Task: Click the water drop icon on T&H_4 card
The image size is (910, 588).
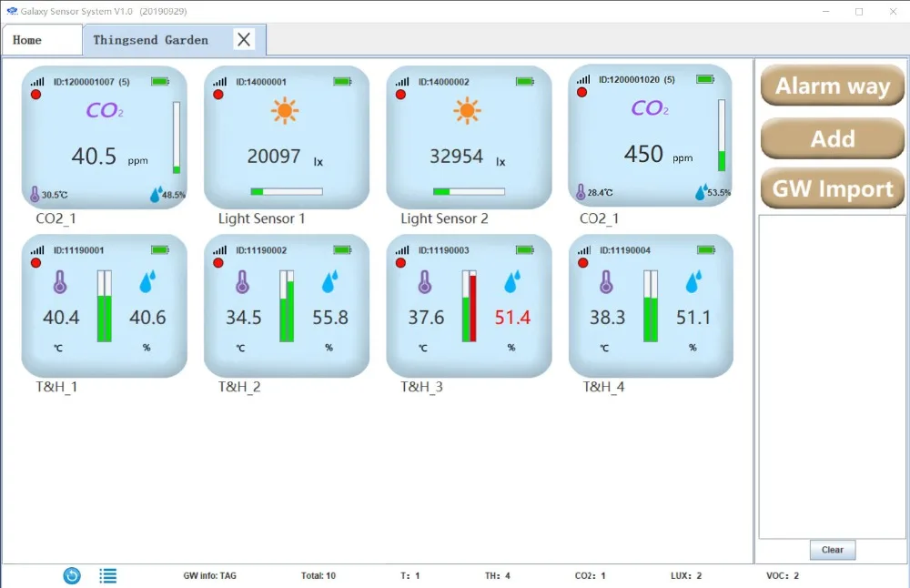Action: tap(693, 281)
